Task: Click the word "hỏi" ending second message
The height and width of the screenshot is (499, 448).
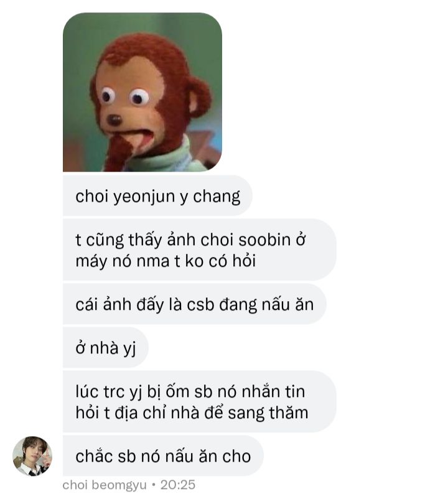Action: [244, 261]
